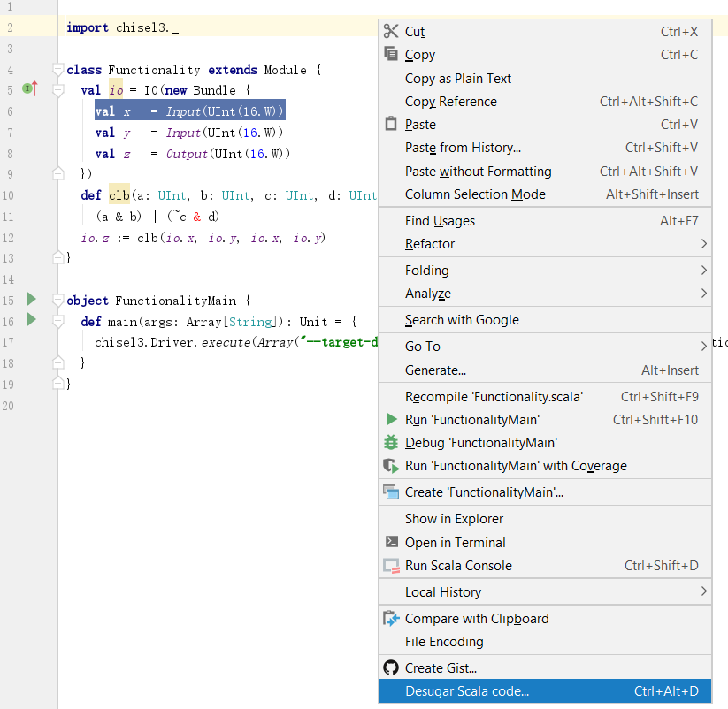Screen dimensions: 728x709
Task: Click the Debug 'FunctionalityMain' bug icon
Action: pyautogui.click(x=391, y=443)
